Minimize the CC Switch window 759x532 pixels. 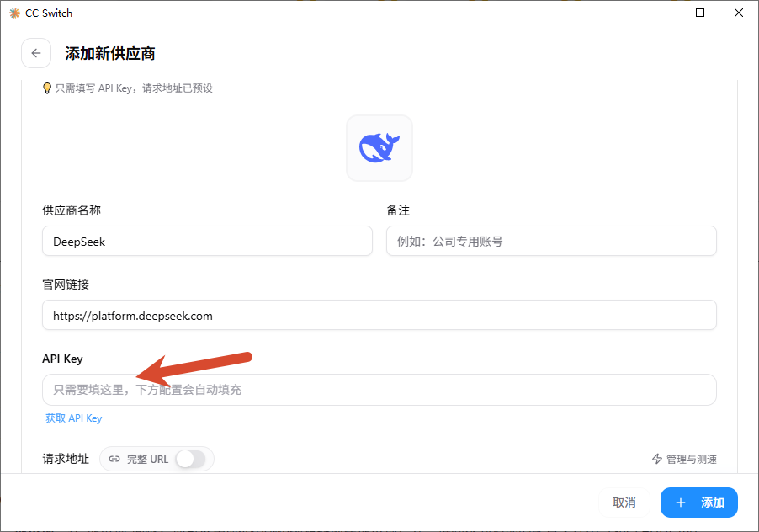point(662,13)
